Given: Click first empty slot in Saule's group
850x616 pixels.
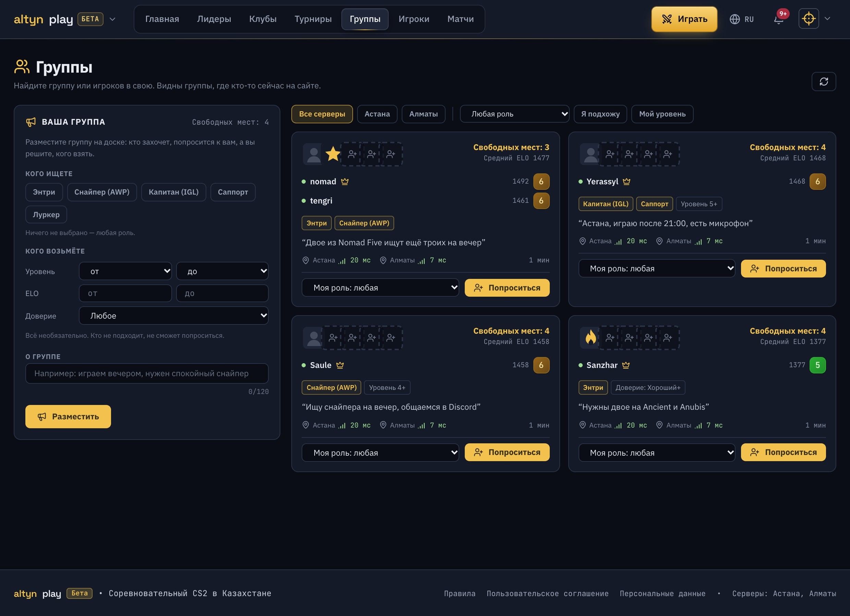Looking at the screenshot, I should click(333, 337).
